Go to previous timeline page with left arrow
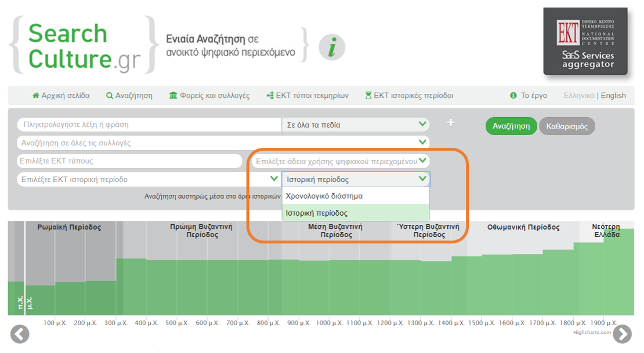The height and width of the screenshot is (353, 644). pos(20,334)
